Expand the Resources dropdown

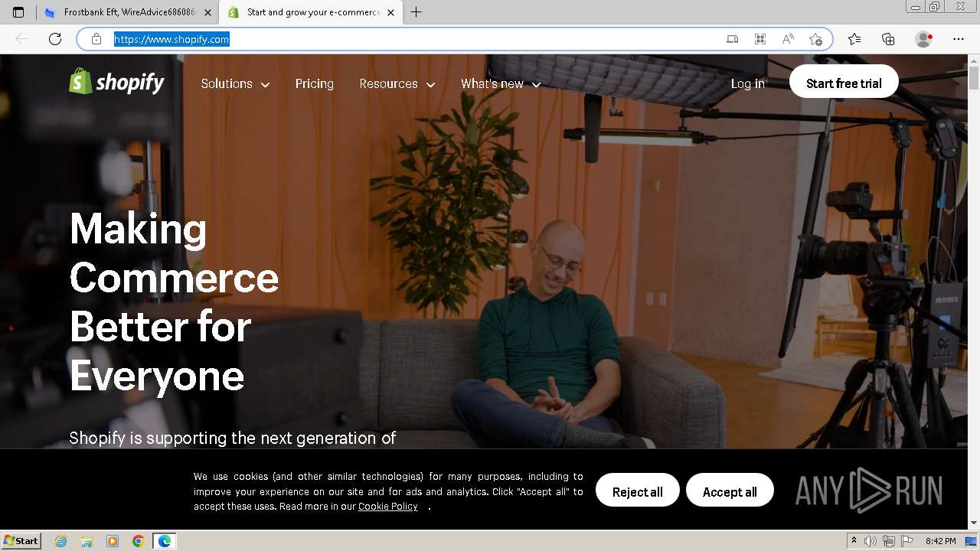397,84
